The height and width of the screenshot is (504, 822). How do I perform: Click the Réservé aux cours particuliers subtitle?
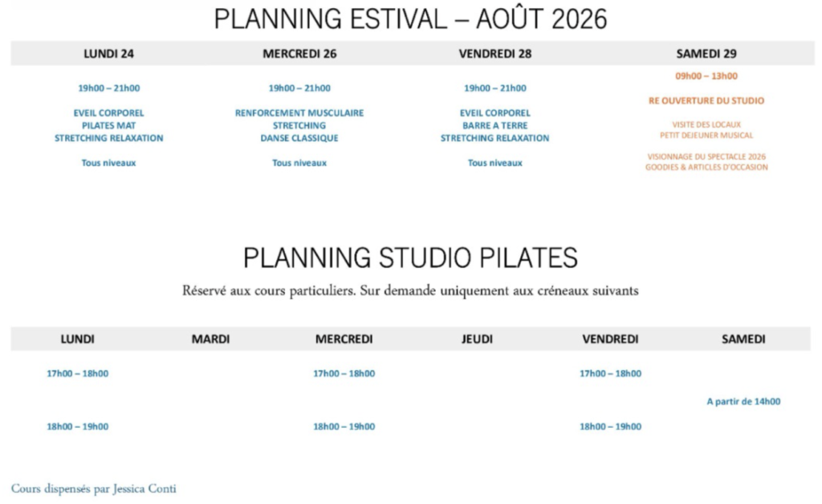410,291
